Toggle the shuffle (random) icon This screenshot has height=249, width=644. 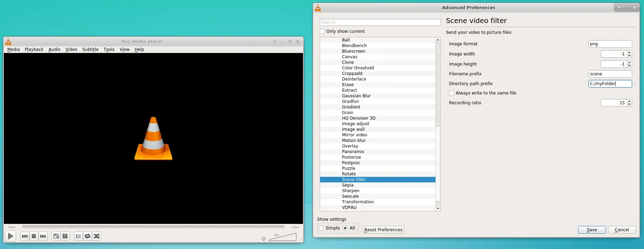point(97,236)
